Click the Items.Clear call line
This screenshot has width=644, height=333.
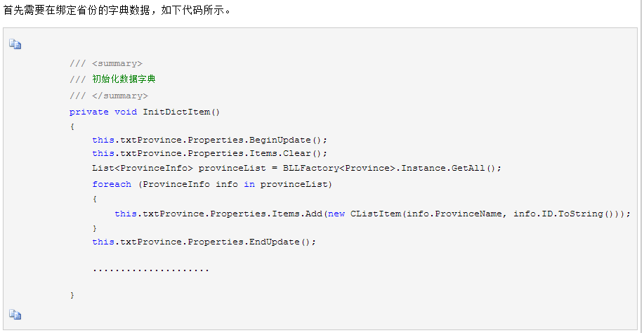(x=210, y=154)
